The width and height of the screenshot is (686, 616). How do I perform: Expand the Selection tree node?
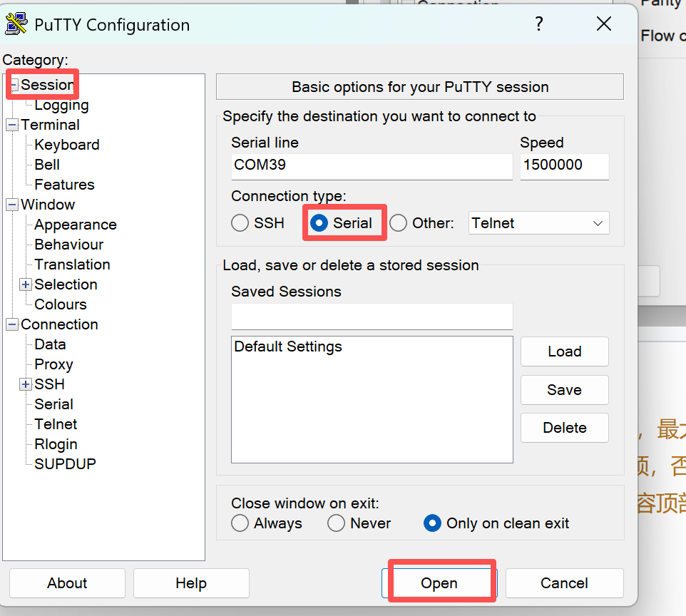26,284
